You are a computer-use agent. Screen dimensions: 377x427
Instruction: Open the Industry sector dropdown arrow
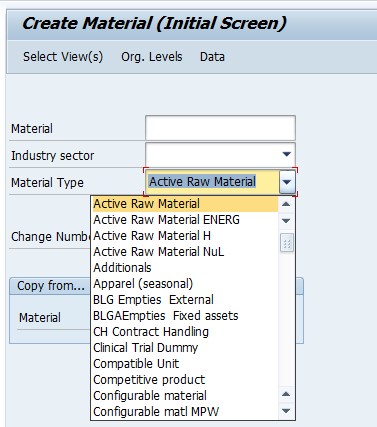click(x=286, y=154)
